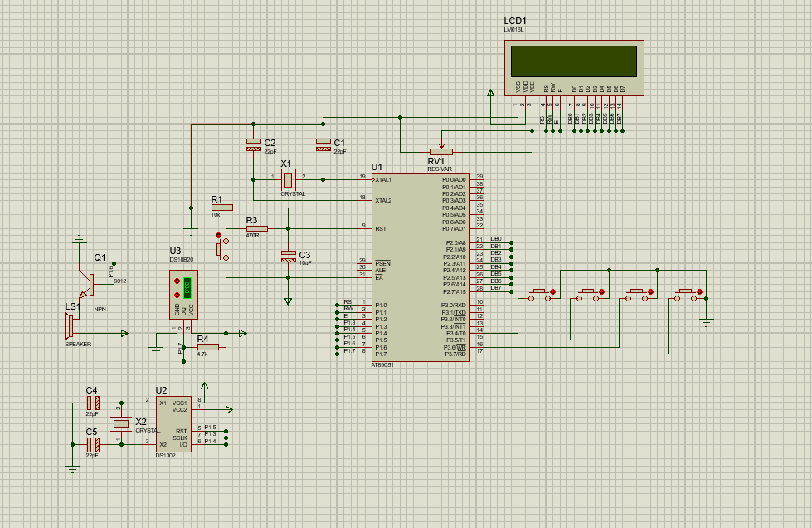Select resistor R4 body
This screenshot has height=528, width=812.
208,347
